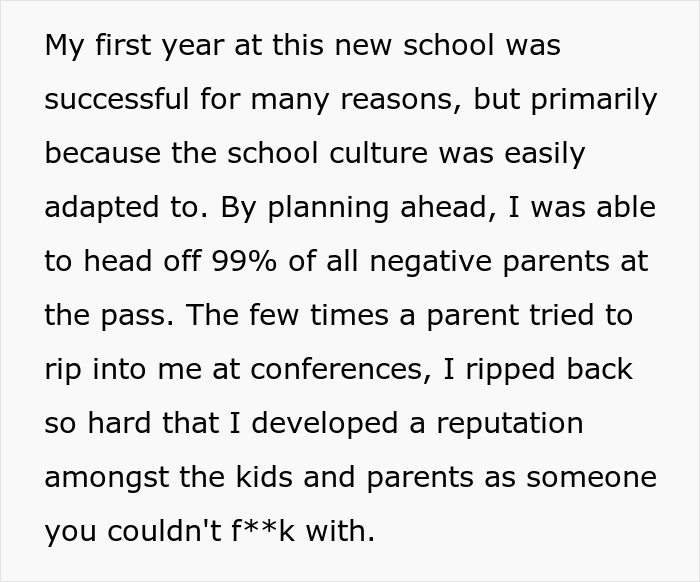Click the word "someone"
The image size is (700, 582).
point(592,478)
